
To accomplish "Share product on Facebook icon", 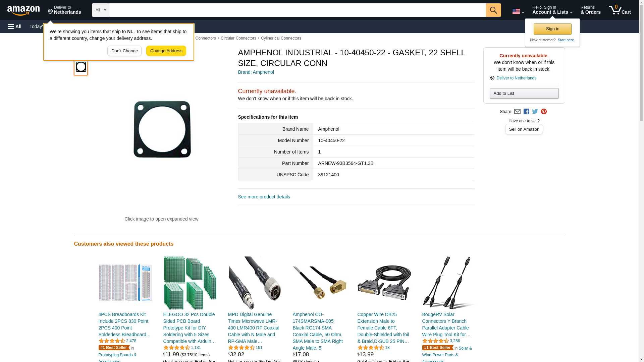I will [526, 112].
